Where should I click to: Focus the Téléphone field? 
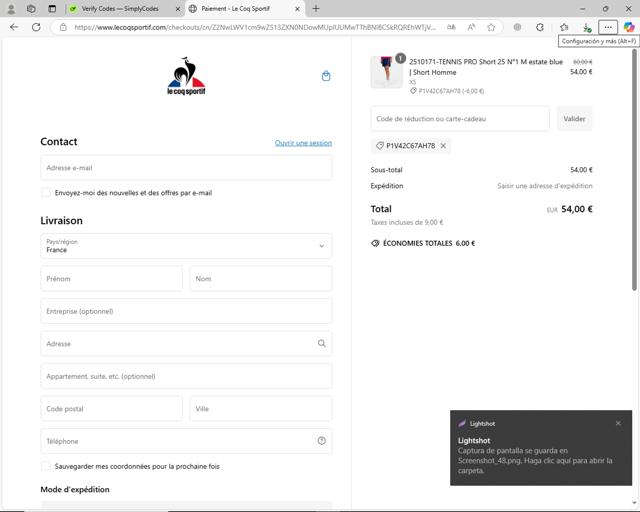pos(186,441)
